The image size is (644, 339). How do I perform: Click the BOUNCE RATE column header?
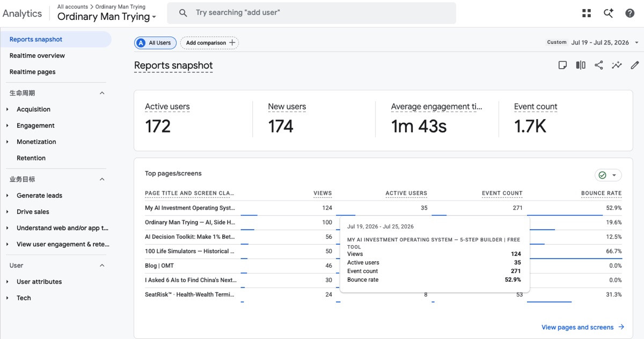coord(602,193)
